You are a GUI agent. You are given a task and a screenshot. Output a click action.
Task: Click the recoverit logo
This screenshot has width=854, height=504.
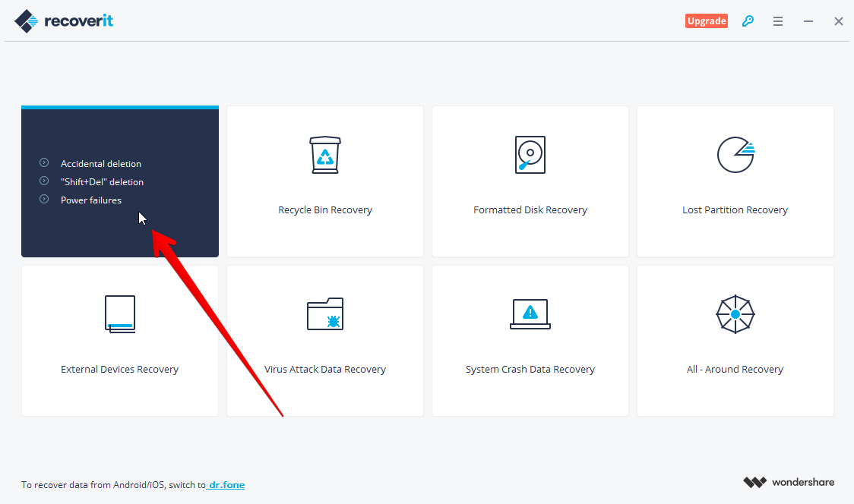click(x=64, y=21)
